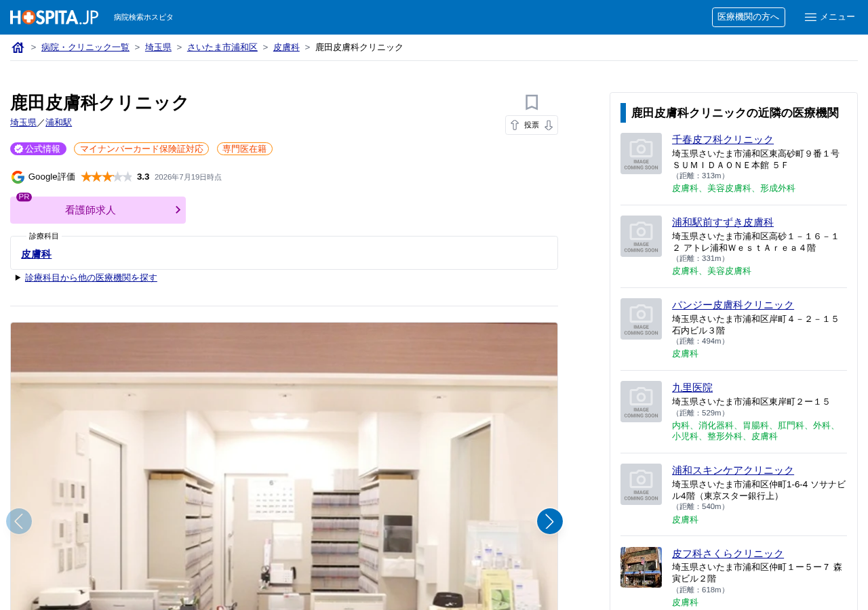Open パンジー皮膚科クリニック link
Viewport: 868px width, 610px height.
coord(733,305)
